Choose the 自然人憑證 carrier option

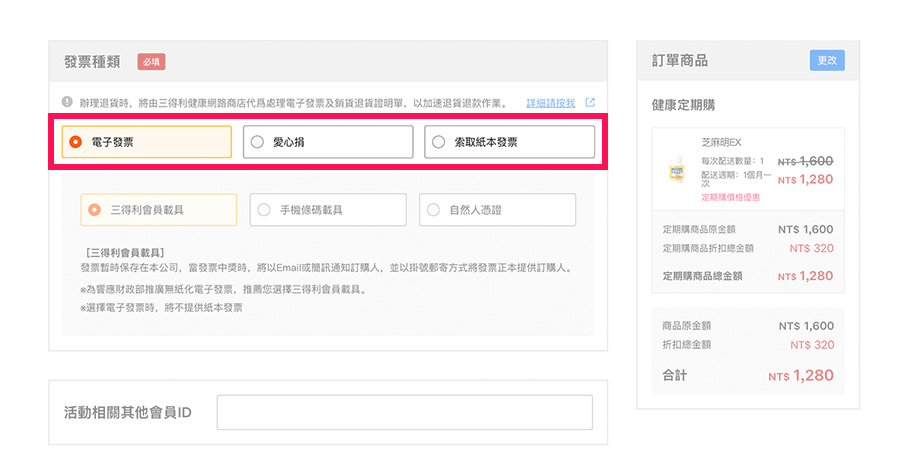pyautogui.click(x=497, y=210)
